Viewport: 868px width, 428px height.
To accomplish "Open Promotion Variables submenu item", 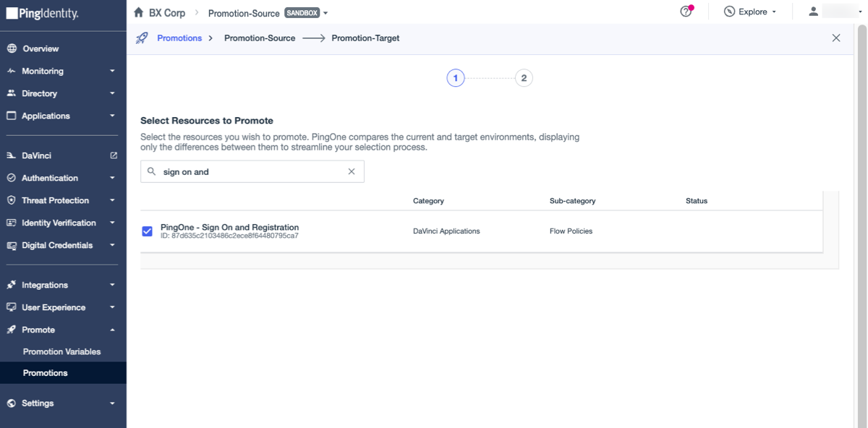I will point(63,351).
